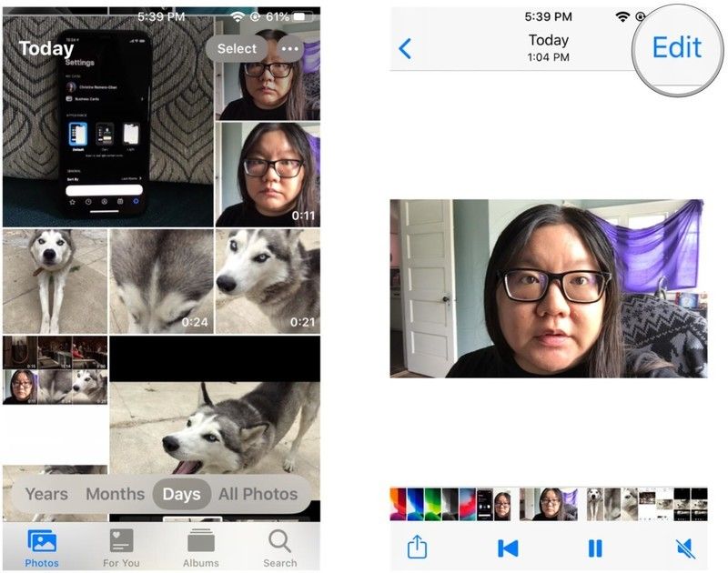Tap the Select button

click(x=237, y=48)
